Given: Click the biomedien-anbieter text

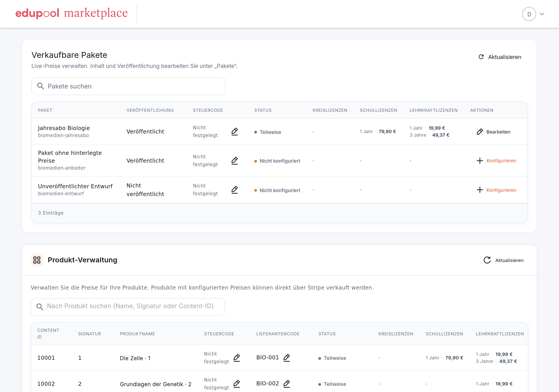Looking at the screenshot, I should tap(62, 168).
